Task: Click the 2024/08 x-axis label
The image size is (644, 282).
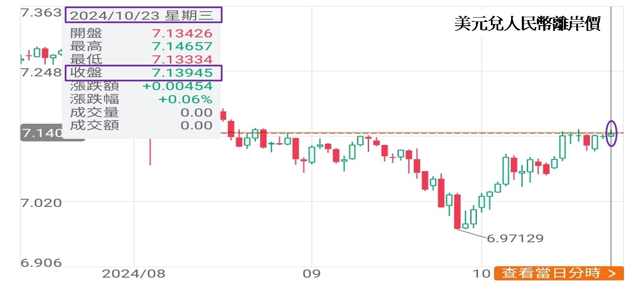Action: tap(133, 273)
